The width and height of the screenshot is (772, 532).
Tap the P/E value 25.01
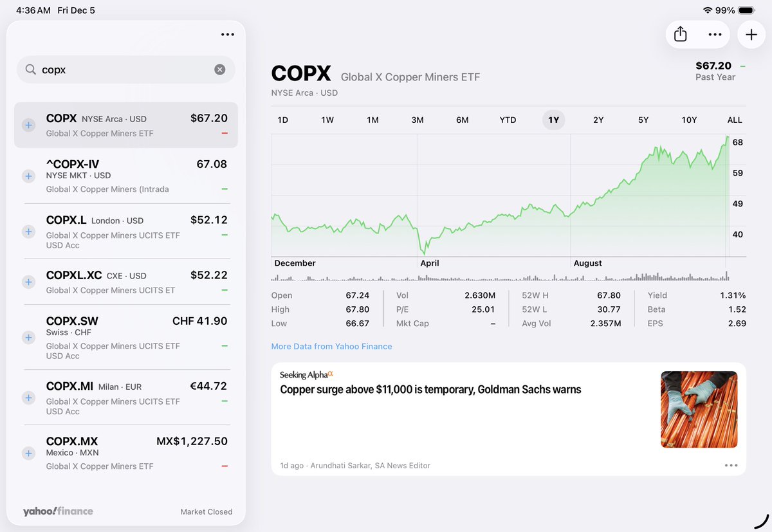pos(483,309)
